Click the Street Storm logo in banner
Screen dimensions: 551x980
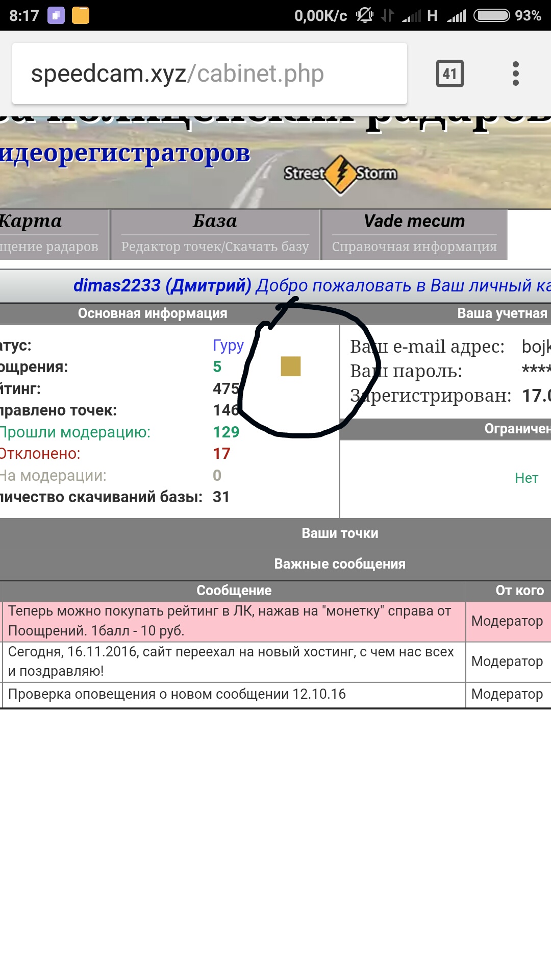[340, 174]
